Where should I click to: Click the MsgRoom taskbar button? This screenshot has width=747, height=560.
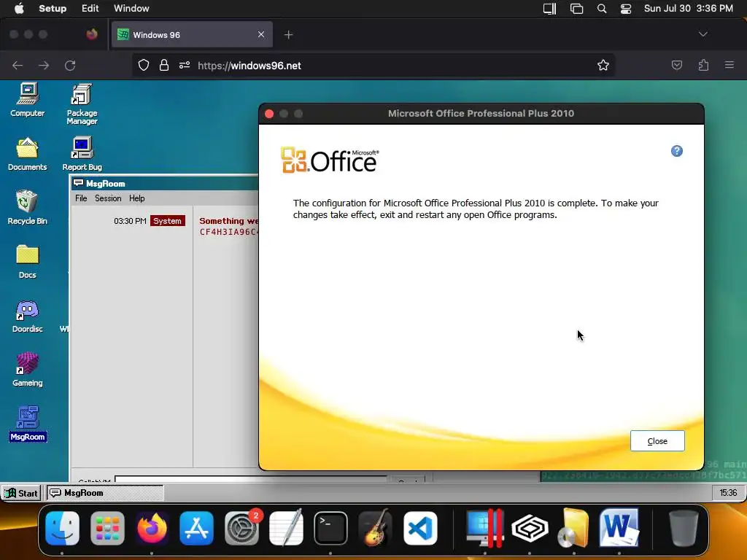click(105, 493)
